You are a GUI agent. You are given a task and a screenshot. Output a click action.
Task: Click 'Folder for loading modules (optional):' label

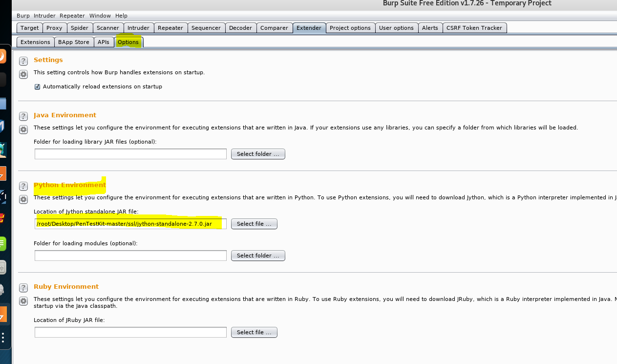coord(85,243)
